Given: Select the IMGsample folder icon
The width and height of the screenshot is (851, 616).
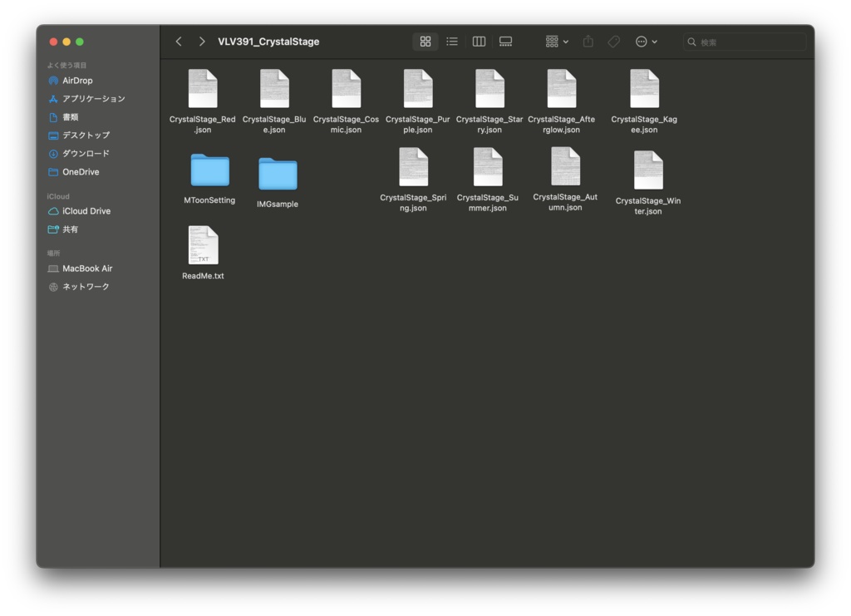Looking at the screenshot, I should (278, 174).
